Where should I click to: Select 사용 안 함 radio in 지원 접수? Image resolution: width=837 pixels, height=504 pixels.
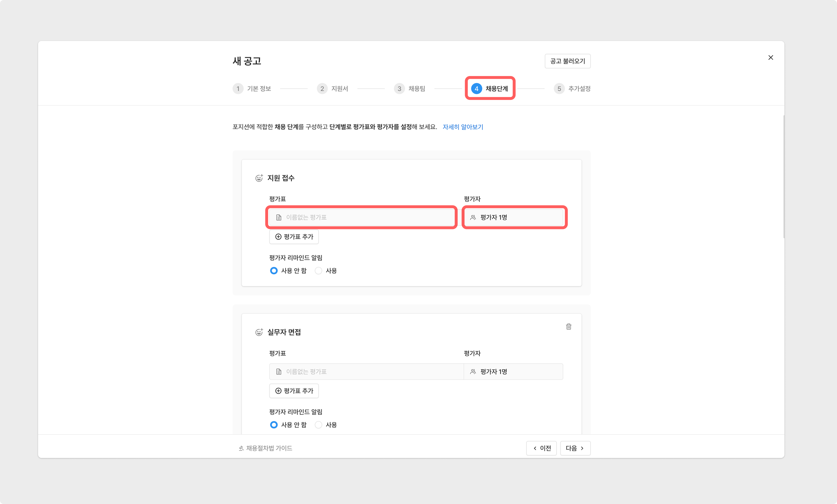[274, 271]
